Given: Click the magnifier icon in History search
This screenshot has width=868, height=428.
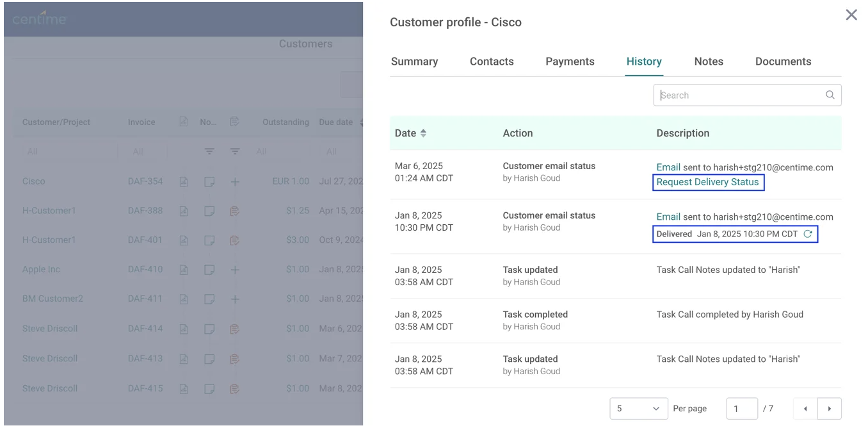Looking at the screenshot, I should pyautogui.click(x=830, y=95).
